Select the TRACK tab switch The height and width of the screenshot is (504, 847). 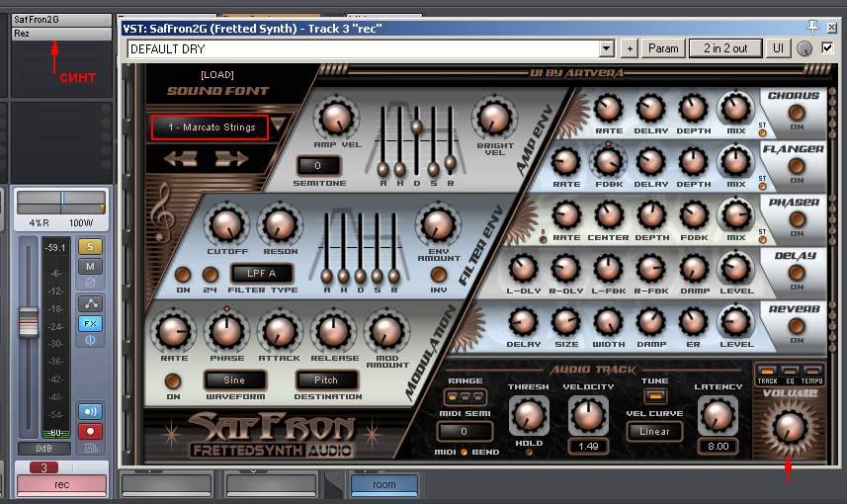767,371
